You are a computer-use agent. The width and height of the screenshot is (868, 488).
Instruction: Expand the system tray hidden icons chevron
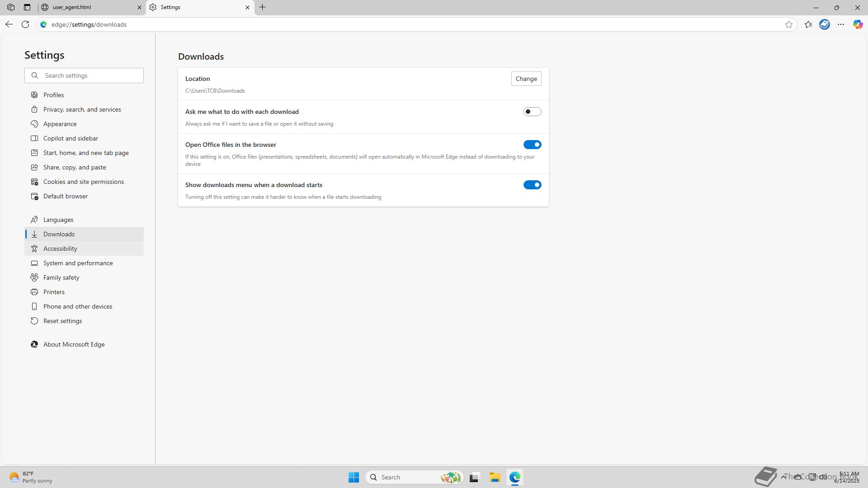tap(783, 477)
